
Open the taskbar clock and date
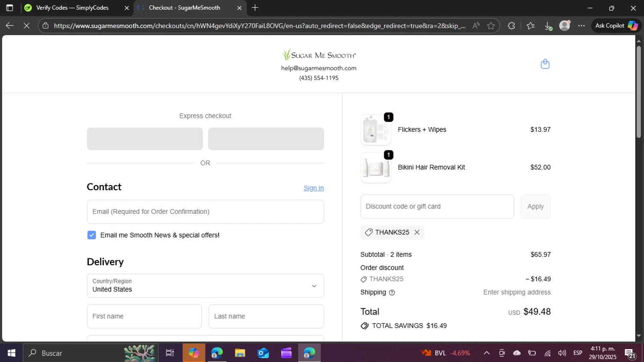coord(603,353)
